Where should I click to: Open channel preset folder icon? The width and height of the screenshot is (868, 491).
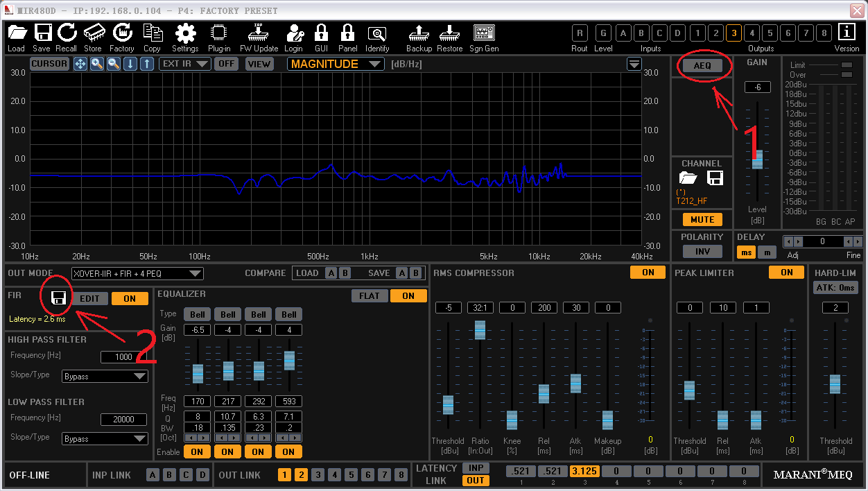(x=688, y=178)
